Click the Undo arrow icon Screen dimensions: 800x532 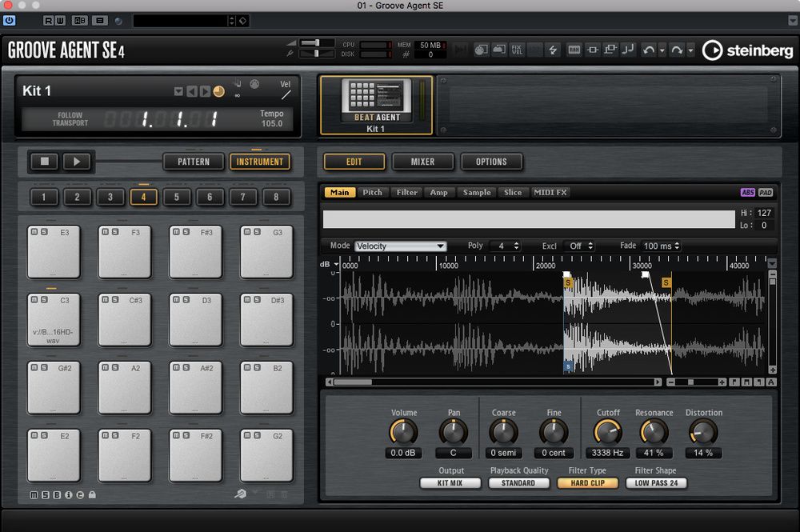point(649,50)
